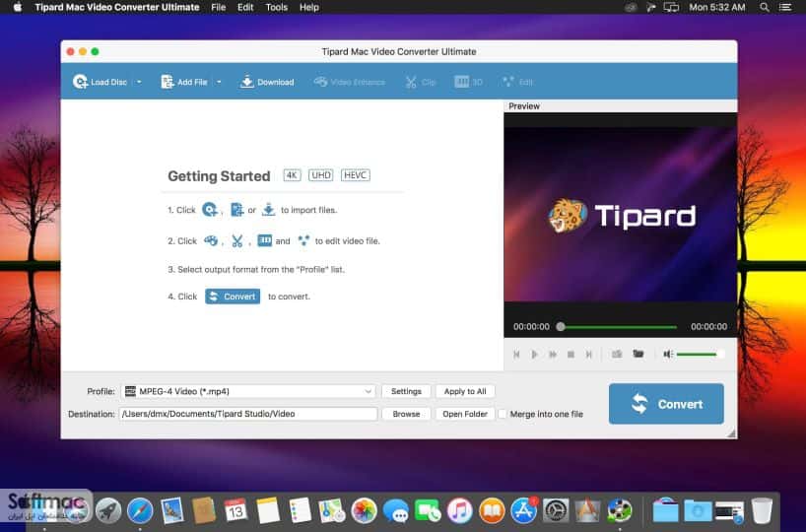
Task: Stop the preview playback
Action: click(571, 354)
